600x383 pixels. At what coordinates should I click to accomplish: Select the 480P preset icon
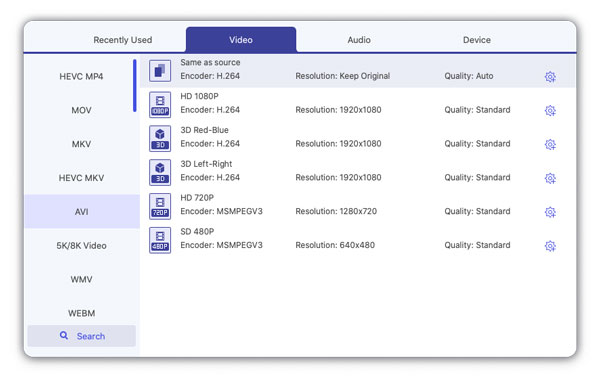[x=160, y=240]
